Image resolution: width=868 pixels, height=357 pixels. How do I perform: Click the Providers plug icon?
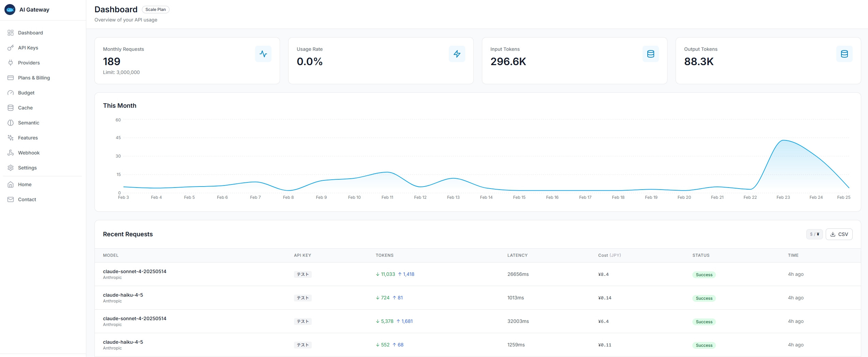pos(11,63)
